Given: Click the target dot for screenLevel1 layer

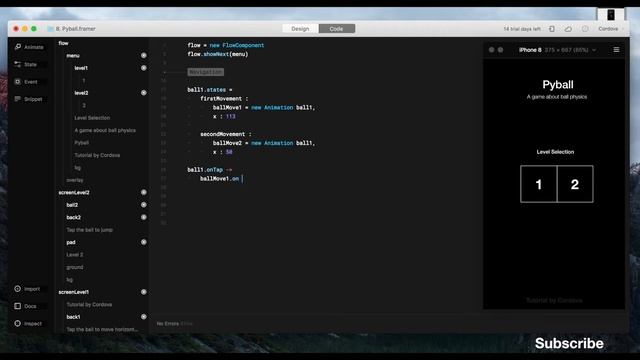Looking at the screenshot, I should (x=144, y=292).
